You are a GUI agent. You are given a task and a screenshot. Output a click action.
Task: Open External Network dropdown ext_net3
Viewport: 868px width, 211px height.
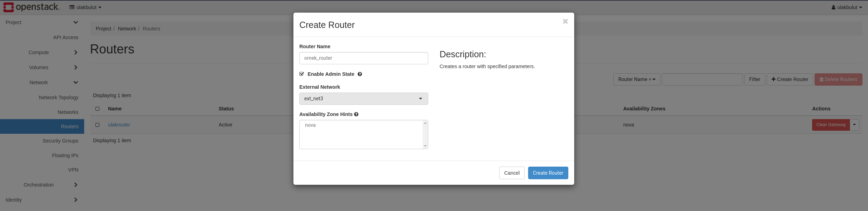click(x=364, y=99)
